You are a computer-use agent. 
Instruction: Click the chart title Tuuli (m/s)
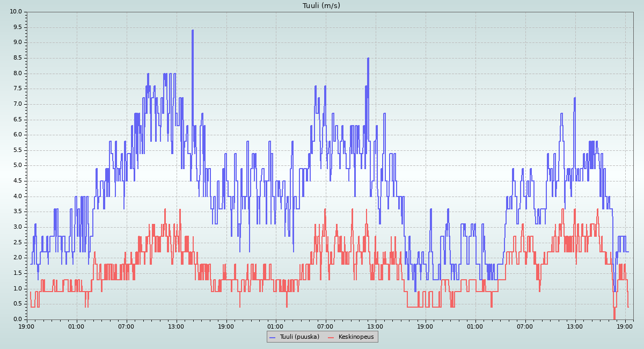(321, 6)
